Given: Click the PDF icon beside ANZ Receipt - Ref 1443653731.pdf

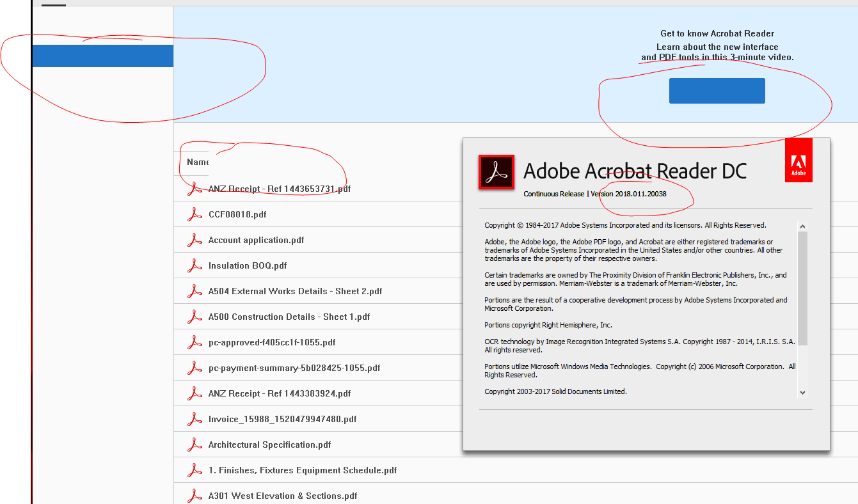Looking at the screenshot, I should 195,189.
